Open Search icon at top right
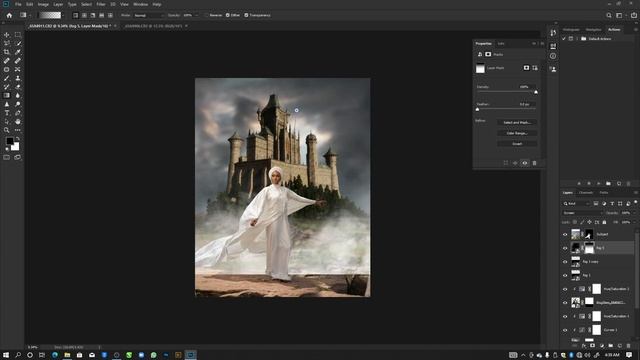 (609, 15)
